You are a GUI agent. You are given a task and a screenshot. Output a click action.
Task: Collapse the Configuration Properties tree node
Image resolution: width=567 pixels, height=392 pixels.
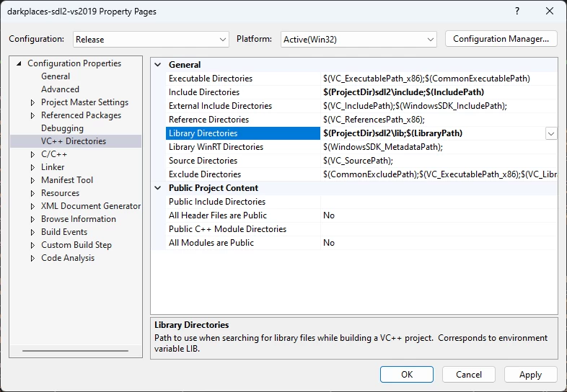19,63
